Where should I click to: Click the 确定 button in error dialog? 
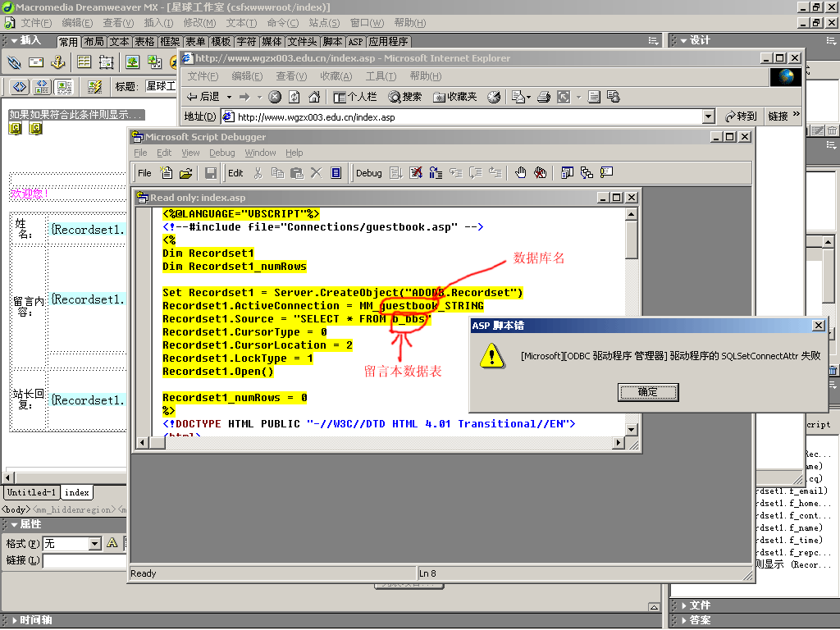(x=647, y=392)
